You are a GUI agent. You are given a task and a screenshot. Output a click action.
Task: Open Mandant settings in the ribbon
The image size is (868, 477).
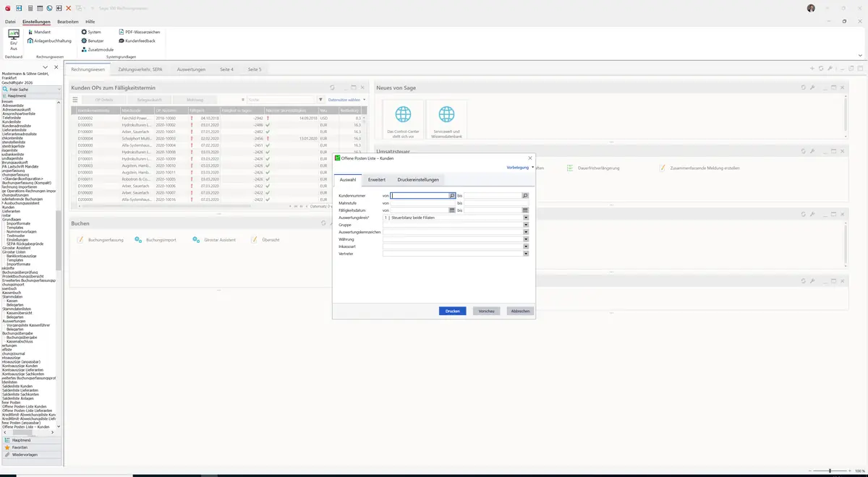click(x=39, y=32)
